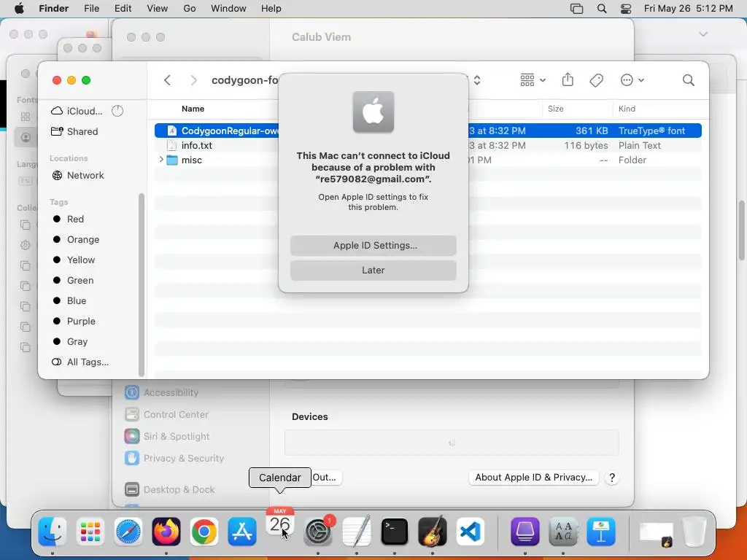
Task: Open the Window menu
Action: [x=228, y=9]
